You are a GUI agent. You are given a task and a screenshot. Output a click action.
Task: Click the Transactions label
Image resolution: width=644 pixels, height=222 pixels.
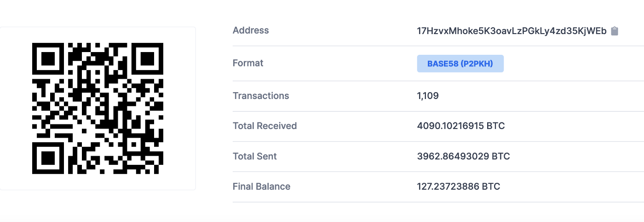[261, 96]
